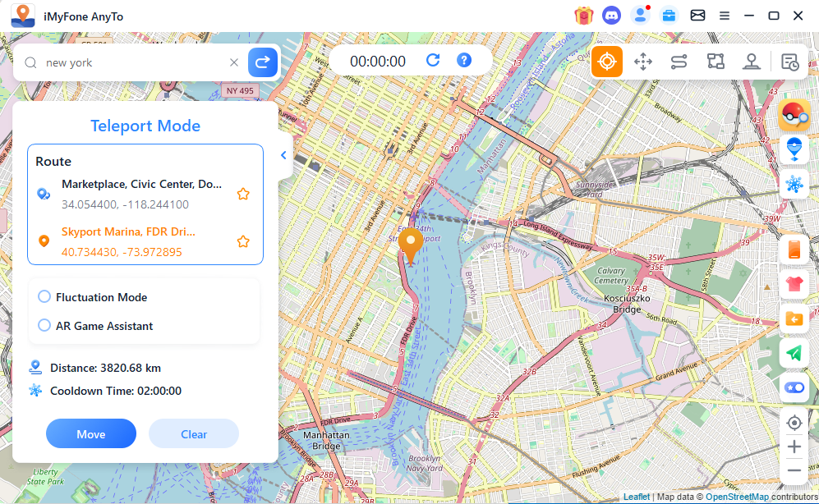Select the Joystick mode icon
The image size is (819, 504).
(x=751, y=62)
